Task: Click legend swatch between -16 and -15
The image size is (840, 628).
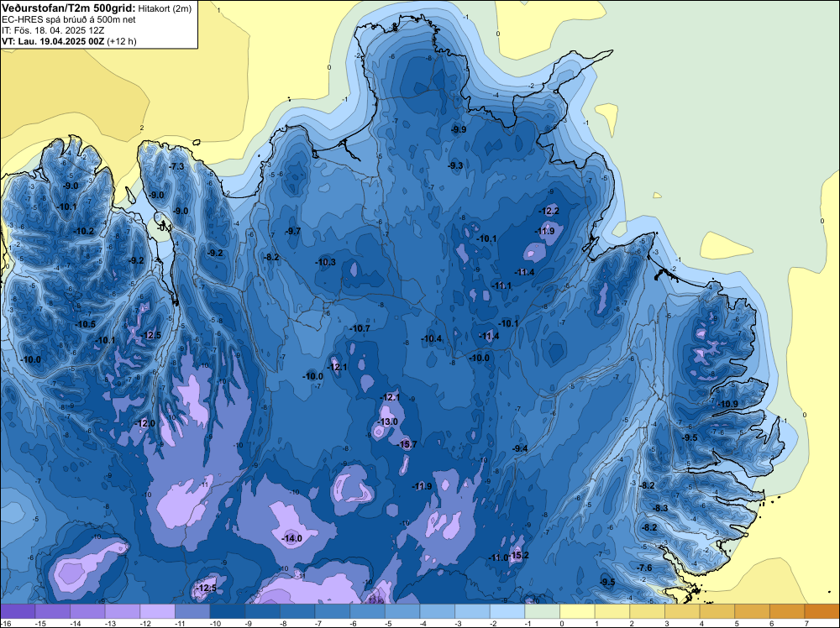Action: click(18, 611)
